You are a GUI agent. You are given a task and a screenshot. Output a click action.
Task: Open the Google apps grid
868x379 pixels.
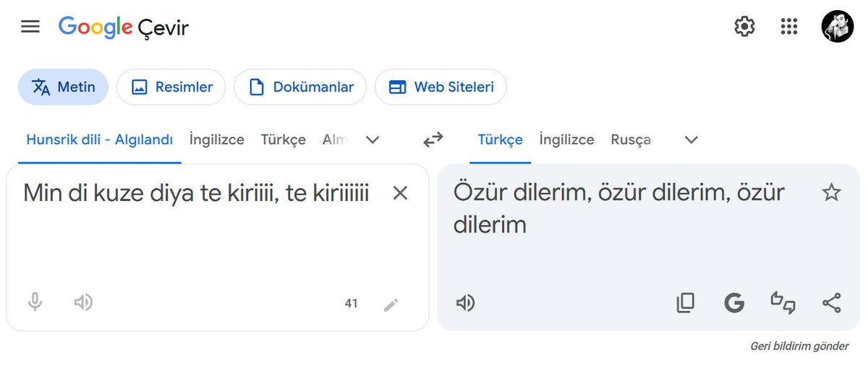pos(789,27)
